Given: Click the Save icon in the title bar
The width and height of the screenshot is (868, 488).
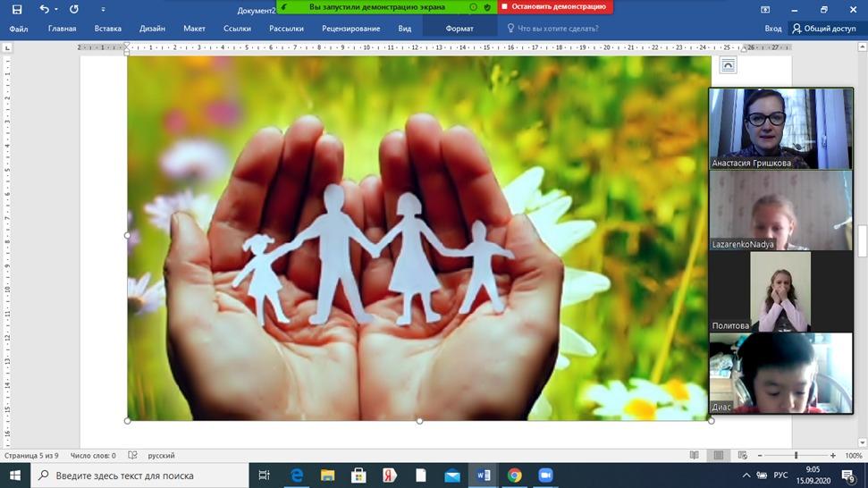Looking at the screenshot, I should (16, 10).
